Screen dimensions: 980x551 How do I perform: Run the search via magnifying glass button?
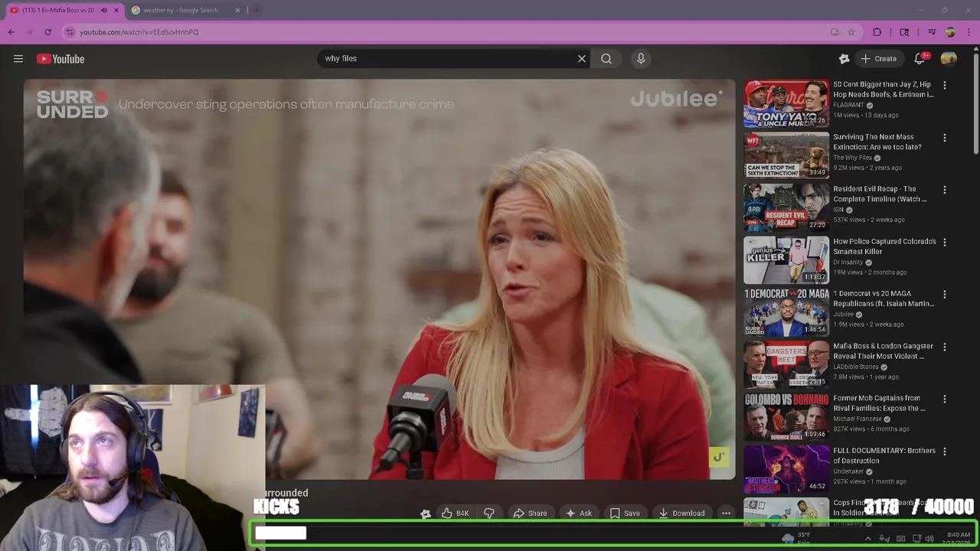pyautogui.click(x=606, y=58)
